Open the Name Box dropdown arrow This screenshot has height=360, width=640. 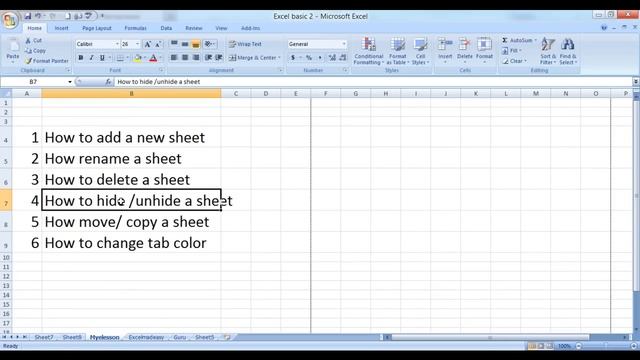point(70,82)
